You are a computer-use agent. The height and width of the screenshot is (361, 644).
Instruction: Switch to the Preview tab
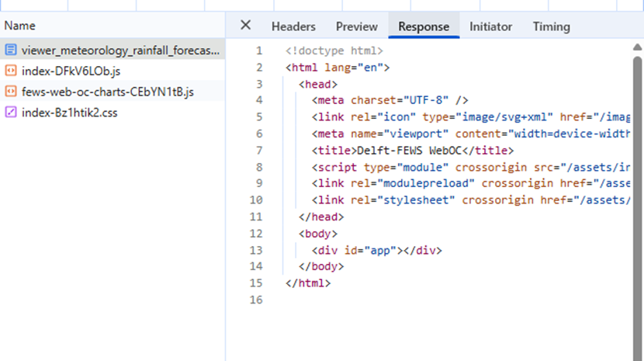point(356,26)
